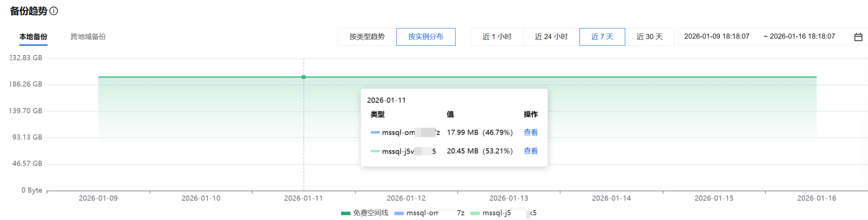This screenshot has height=220, width=868.
Task: Toggle the mssql-j5 legend series
Action: [x=503, y=213]
